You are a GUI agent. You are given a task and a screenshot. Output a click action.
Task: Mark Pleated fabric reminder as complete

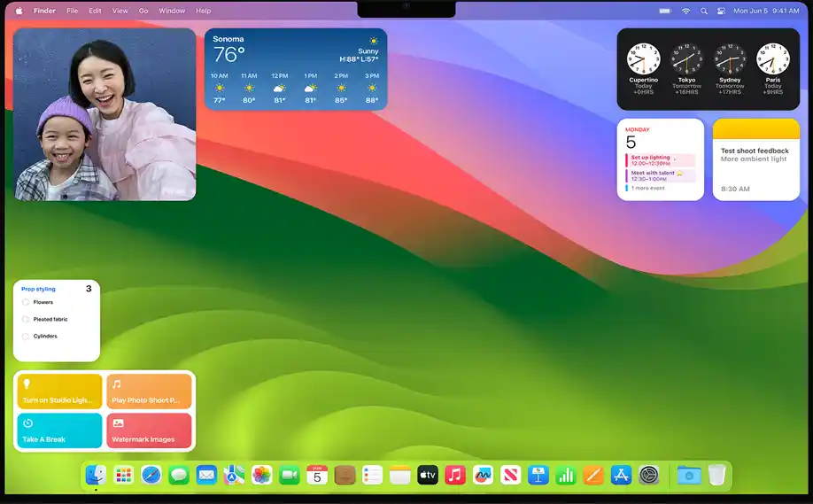pos(26,319)
